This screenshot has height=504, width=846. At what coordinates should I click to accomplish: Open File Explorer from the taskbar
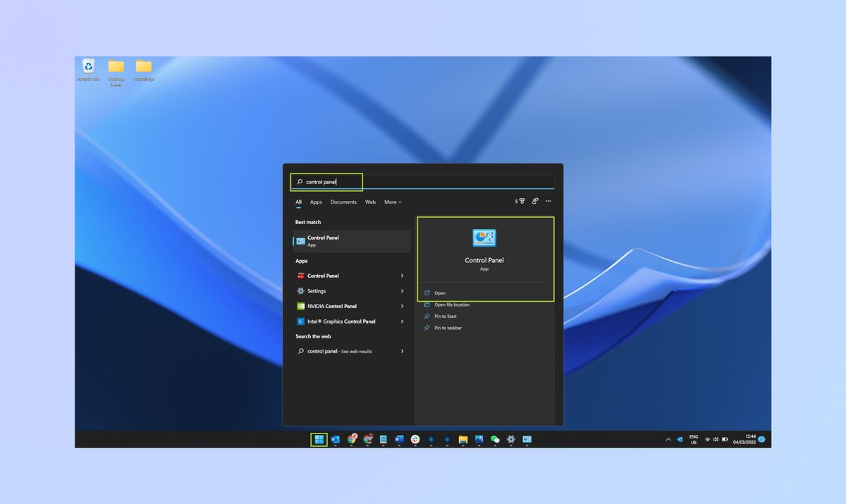point(462,439)
